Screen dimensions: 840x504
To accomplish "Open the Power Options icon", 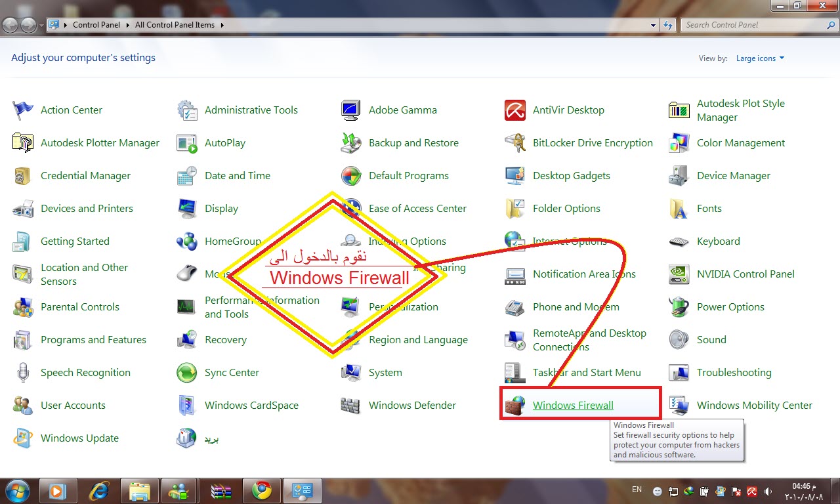I will 679,307.
